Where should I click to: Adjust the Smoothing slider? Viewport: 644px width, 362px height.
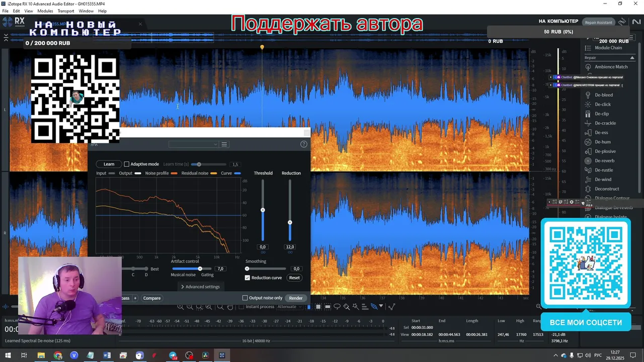247,269
